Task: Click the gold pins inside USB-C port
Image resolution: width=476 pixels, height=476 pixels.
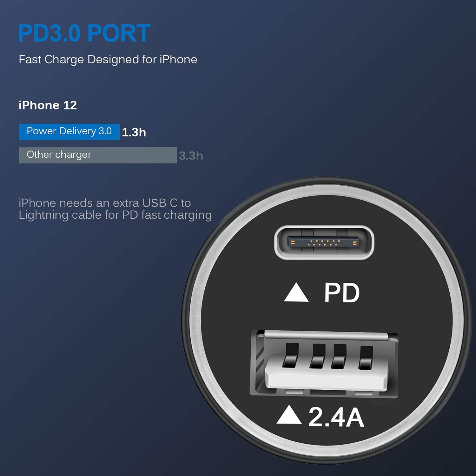Action: click(324, 243)
